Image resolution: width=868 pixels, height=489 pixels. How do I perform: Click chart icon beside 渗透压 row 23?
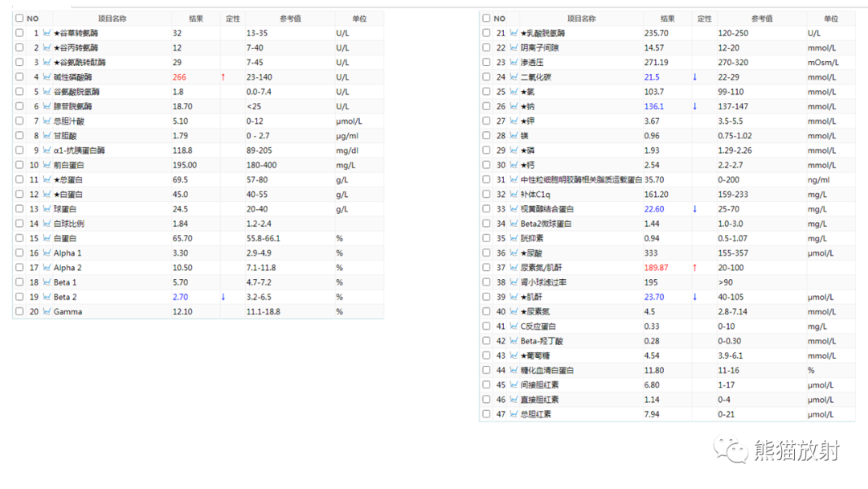514,63
